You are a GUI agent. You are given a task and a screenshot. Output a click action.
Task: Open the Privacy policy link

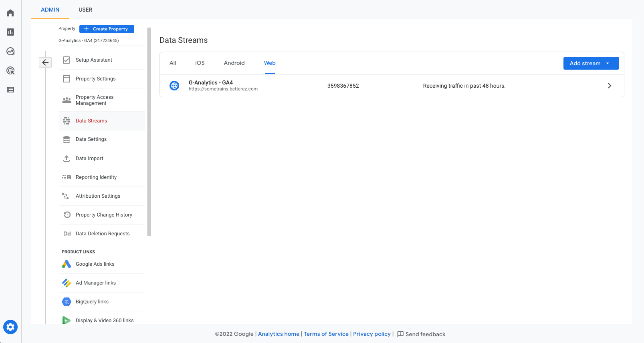[x=372, y=334]
